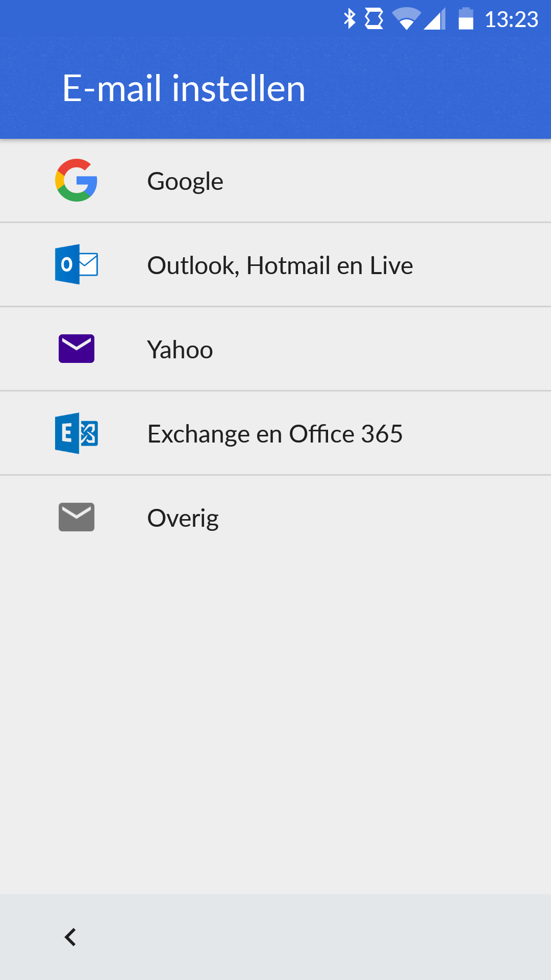The height and width of the screenshot is (980, 551).
Task: Tap the vibrate mode status icon
Action: [374, 19]
